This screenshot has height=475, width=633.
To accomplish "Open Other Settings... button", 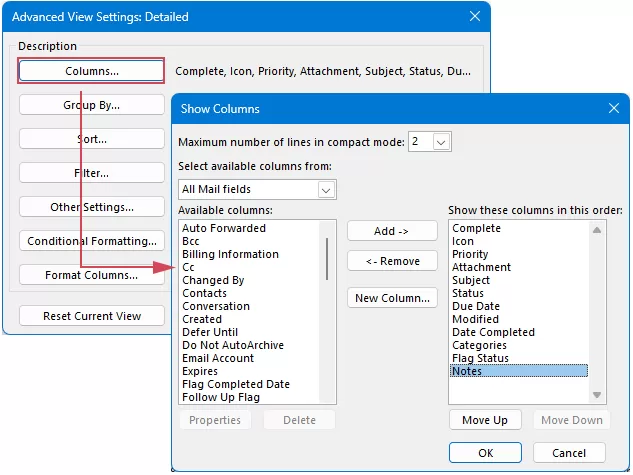I will (x=92, y=207).
